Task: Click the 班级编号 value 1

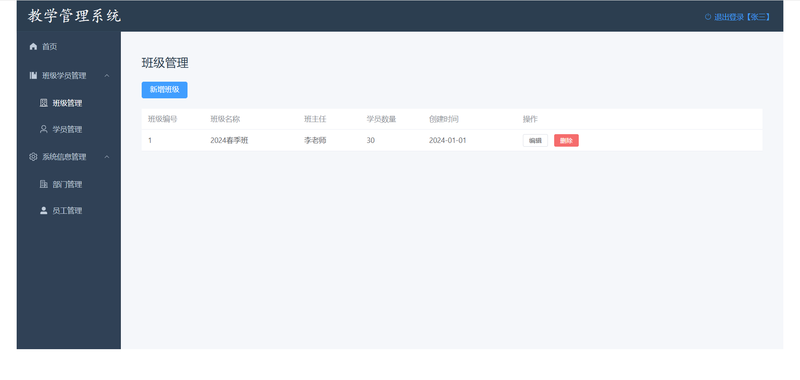Action: [150, 140]
